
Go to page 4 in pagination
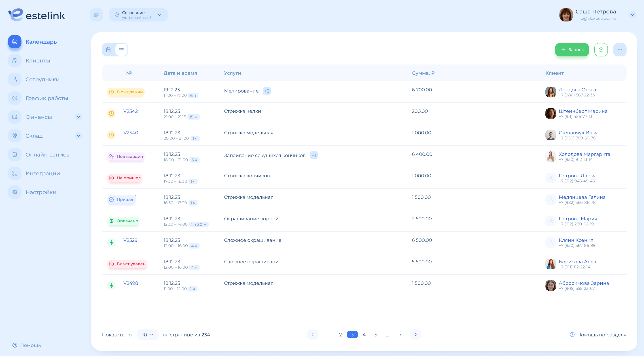pyautogui.click(x=364, y=335)
